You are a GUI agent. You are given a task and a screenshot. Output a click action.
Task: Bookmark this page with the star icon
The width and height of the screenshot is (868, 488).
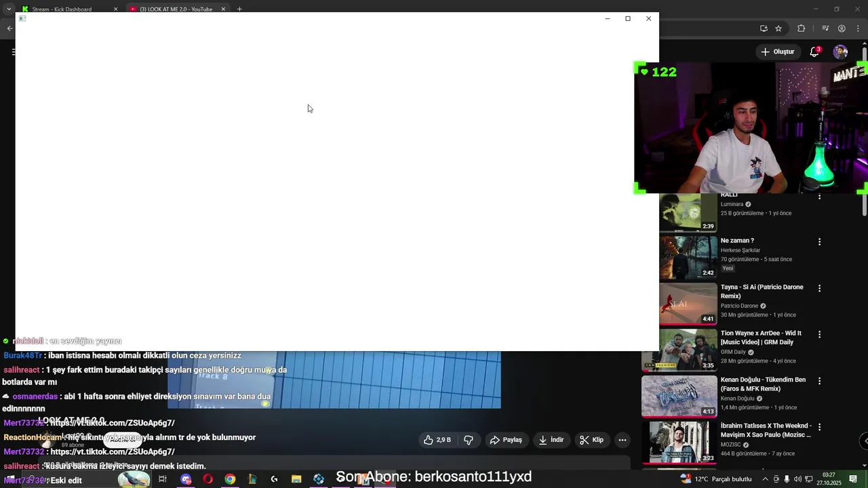pos(778,28)
